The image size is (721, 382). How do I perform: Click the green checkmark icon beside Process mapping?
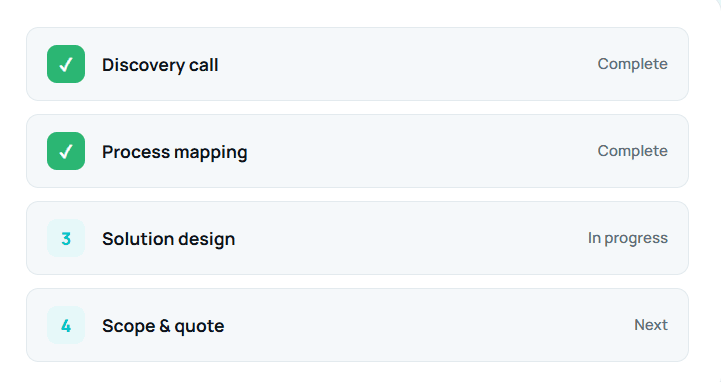(66, 151)
